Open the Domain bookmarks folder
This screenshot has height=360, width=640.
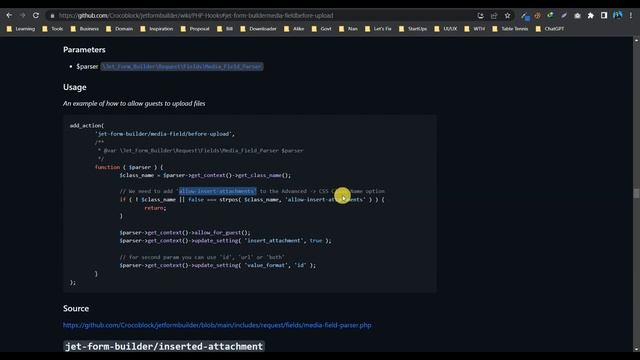click(x=119, y=29)
